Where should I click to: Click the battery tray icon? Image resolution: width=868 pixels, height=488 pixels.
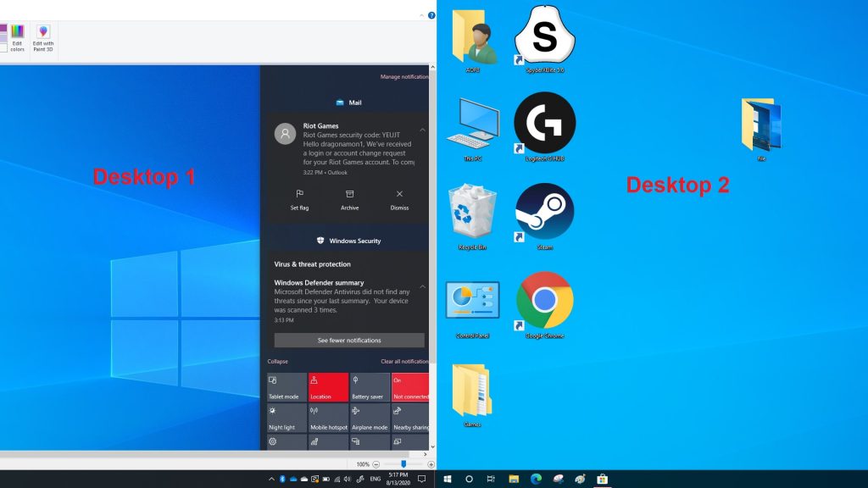click(x=326, y=480)
